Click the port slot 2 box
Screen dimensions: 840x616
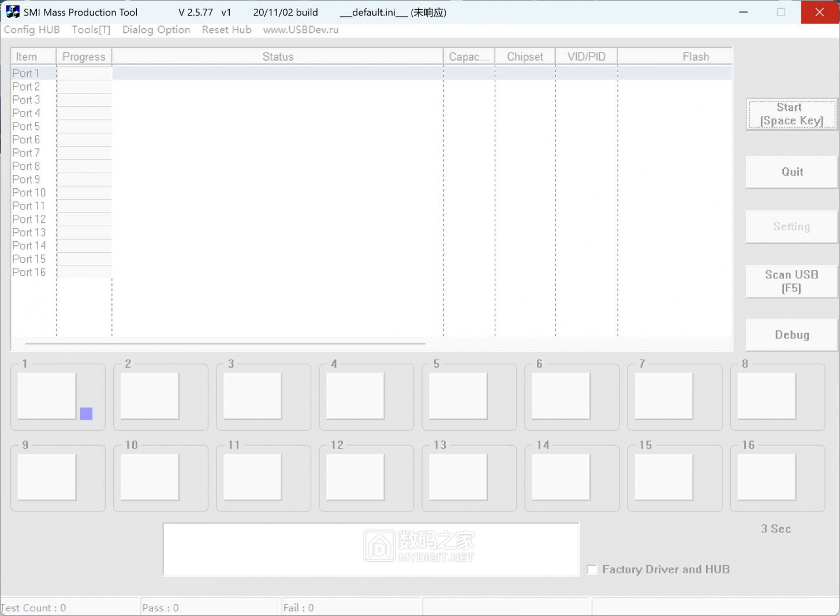150,396
